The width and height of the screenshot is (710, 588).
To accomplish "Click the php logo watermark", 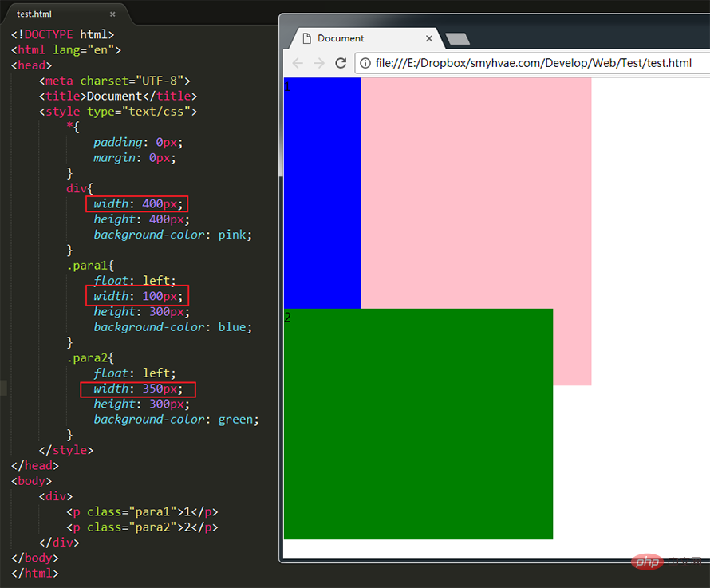I will (x=648, y=562).
